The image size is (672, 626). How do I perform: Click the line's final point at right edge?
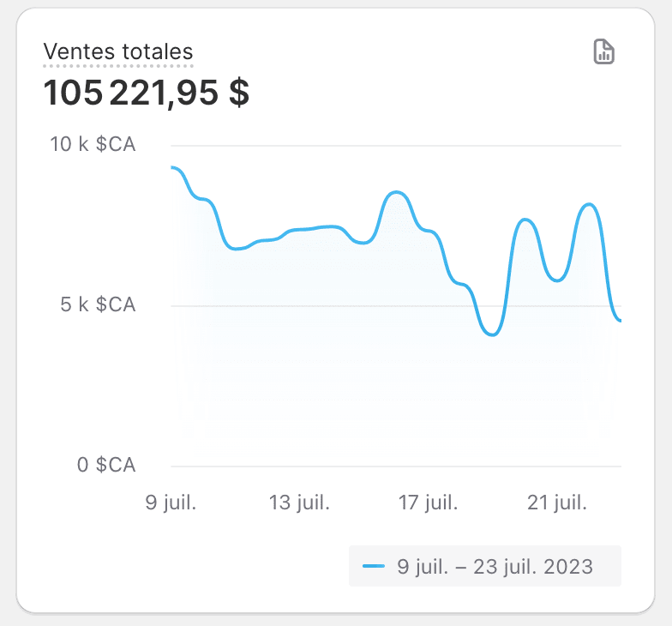619,321
